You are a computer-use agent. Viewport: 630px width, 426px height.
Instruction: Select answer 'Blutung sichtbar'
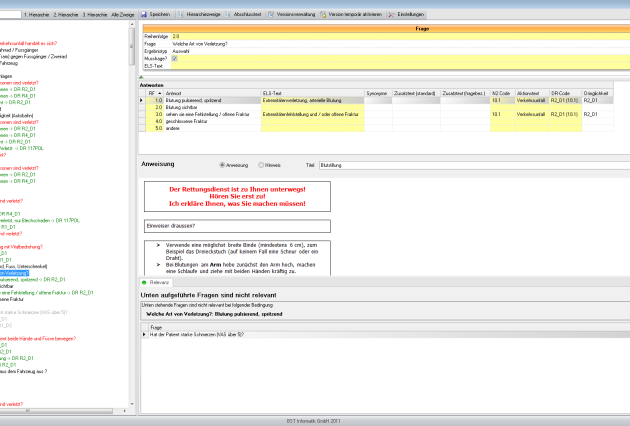click(x=213, y=107)
